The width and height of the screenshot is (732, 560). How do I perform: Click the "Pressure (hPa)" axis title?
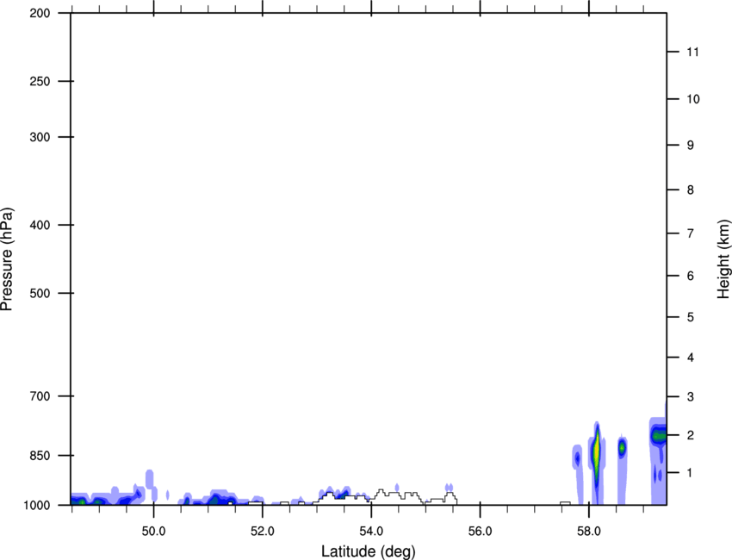tap(7, 259)
